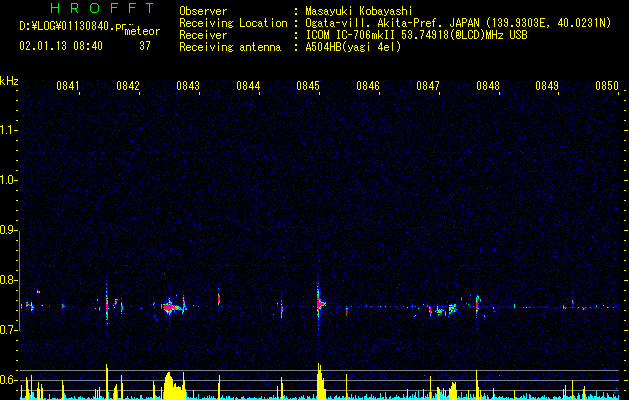Click the echo burst just before 0848

click(477, 304)
